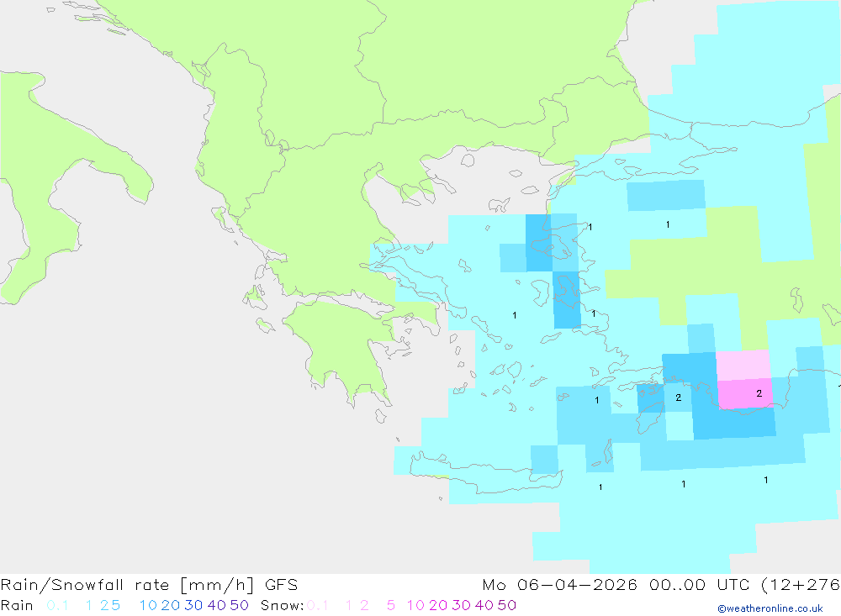This screenshot has height=616, width=841.
Task: Click the rain legend value "50"
Action: (x=239, y=605)
